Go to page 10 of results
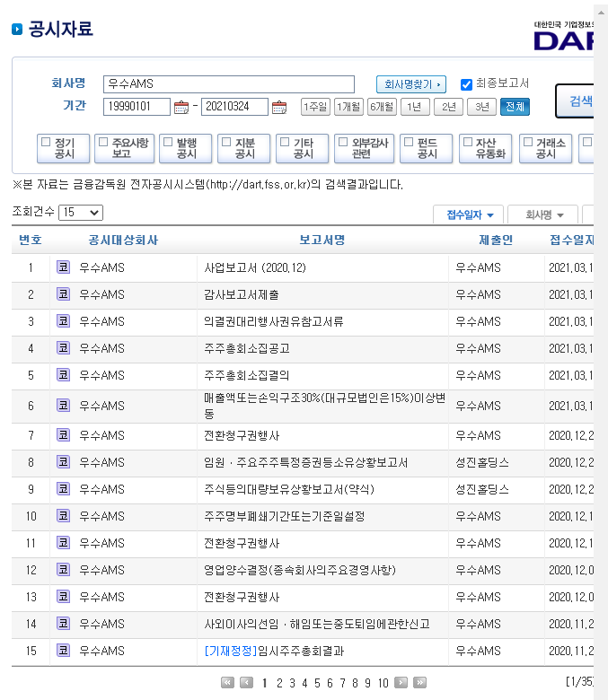This screenshot has width=608, height=700. (383, 683)
